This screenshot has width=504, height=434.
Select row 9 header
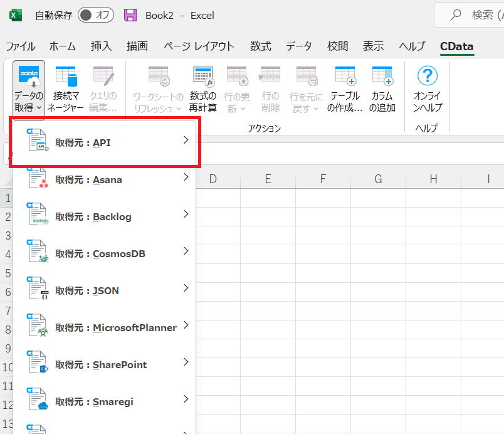pyautogui.click(x=7, y=349)
